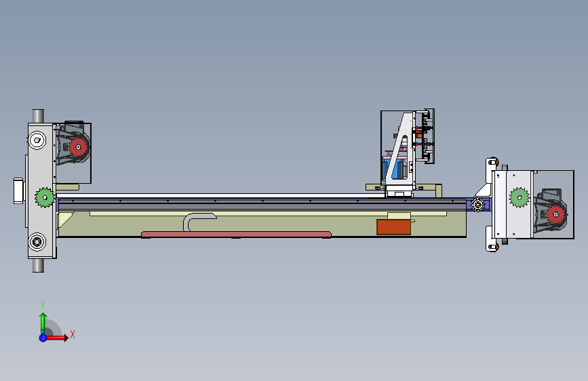Viewport: 588px width, 381px height.
Task: Click the red X axis arrow of triad
Action: click(x=57, y=338)
